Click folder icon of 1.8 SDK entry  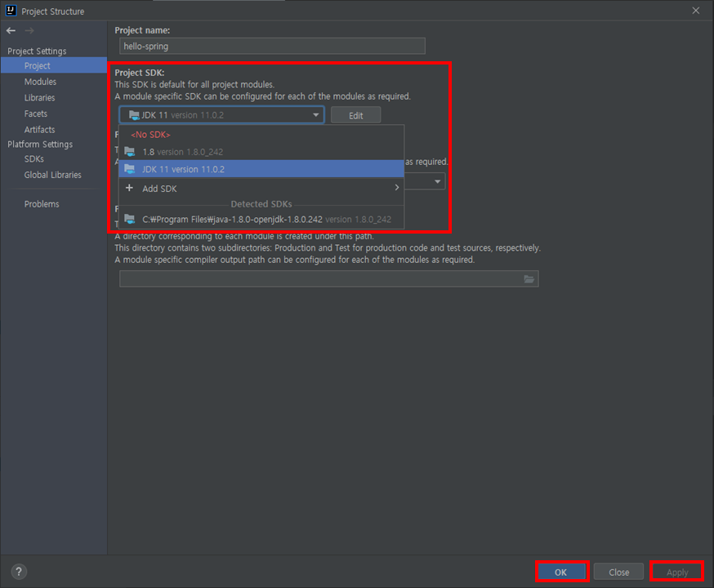pos(130,152)
